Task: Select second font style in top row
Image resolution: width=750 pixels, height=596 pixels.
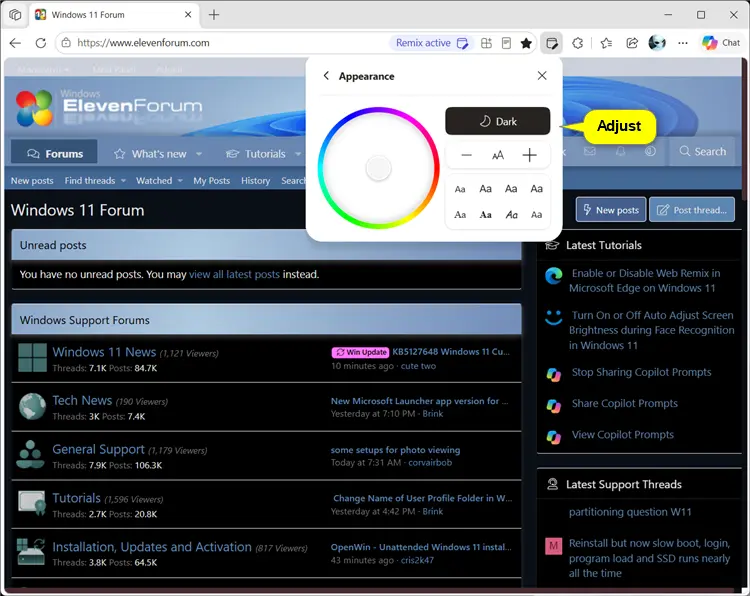Action: pyautogui.click(x=485, y=189)
